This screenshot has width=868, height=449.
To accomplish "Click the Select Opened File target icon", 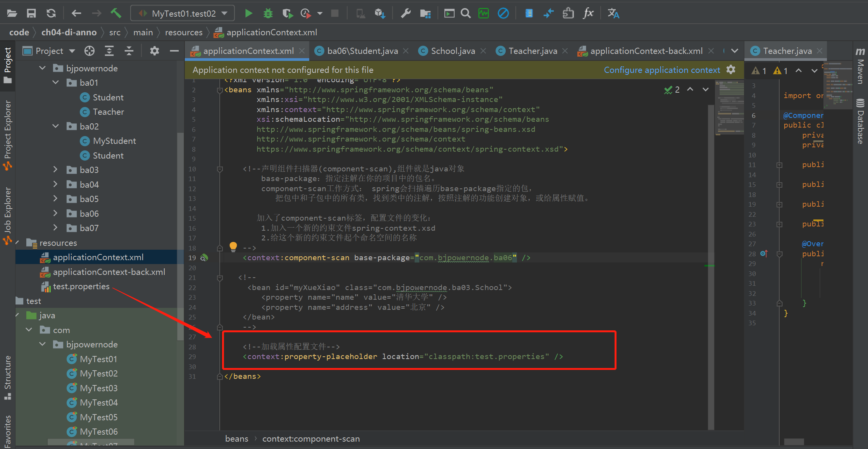I will point(90,51).
